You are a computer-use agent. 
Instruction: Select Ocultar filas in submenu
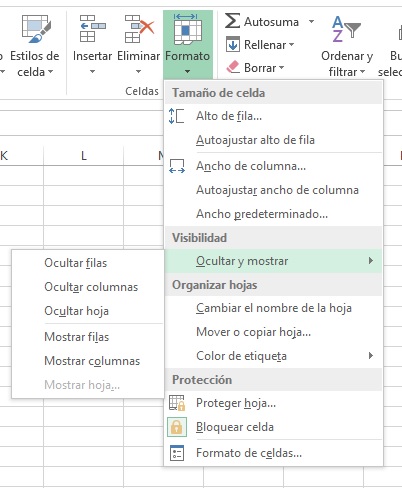coord(88,263)
